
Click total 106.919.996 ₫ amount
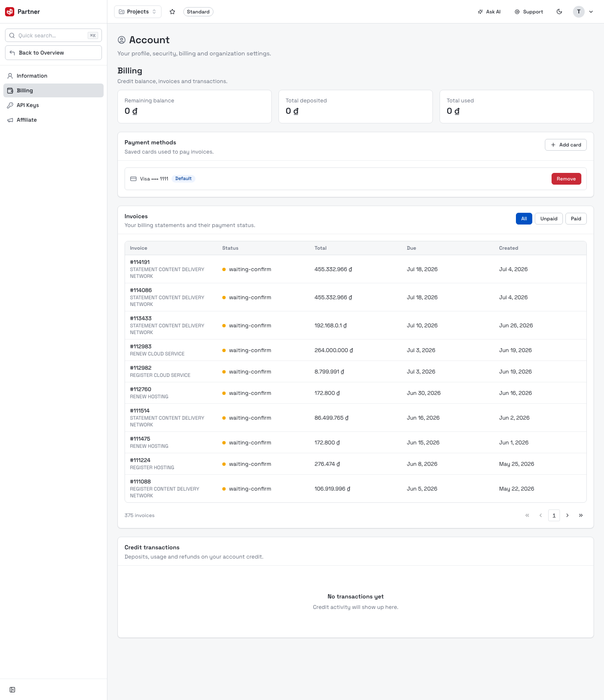click(332, 488)
